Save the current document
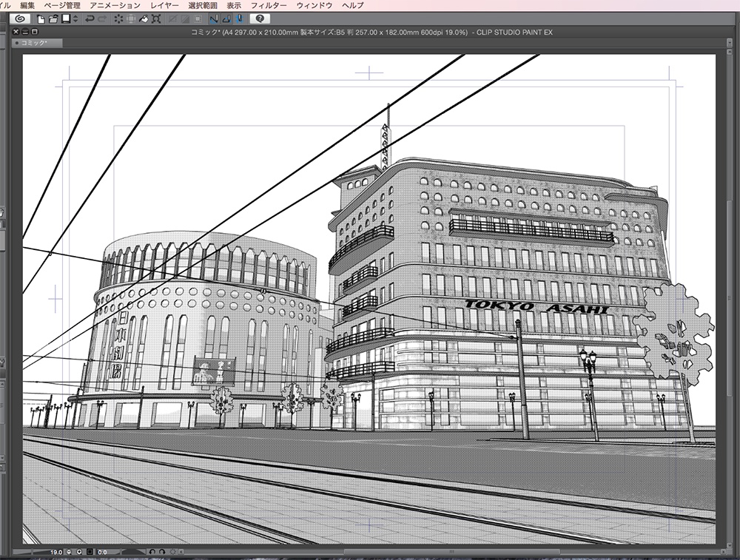740x560 pixels. click(66, 19)
